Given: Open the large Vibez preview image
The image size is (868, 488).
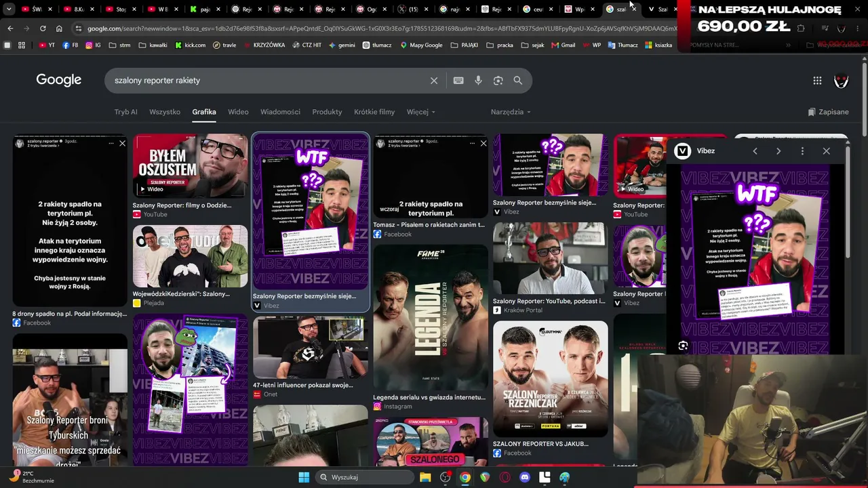Looking at the screenshot, I should tap(755, 259).
